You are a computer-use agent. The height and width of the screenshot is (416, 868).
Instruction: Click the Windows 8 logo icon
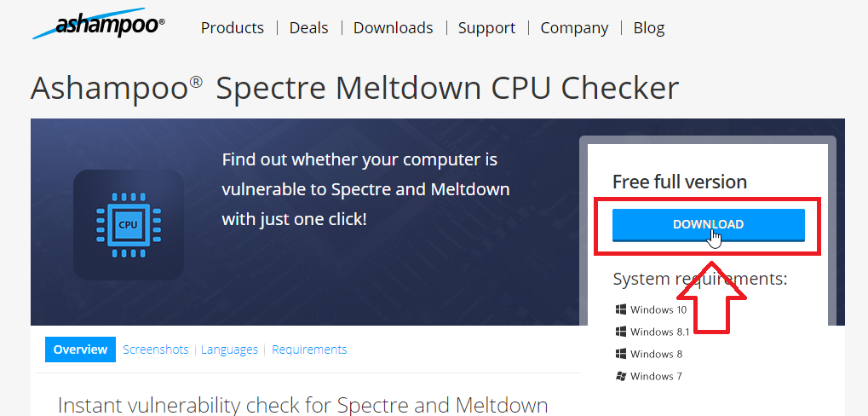point(621,354)
